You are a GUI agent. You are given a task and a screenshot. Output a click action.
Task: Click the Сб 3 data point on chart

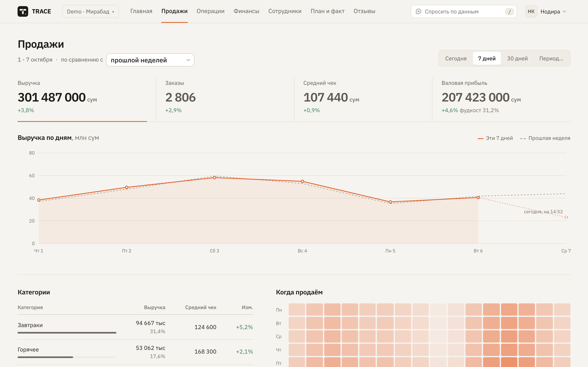click(214, 178)
